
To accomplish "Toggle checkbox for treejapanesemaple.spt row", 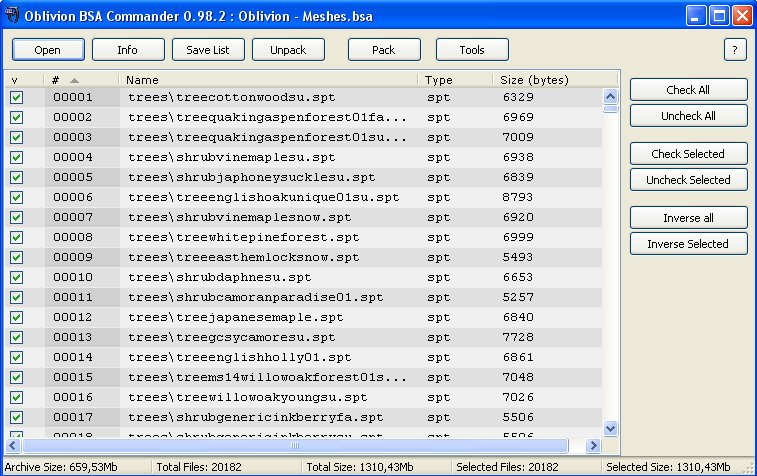I will (x=16, y=317).
